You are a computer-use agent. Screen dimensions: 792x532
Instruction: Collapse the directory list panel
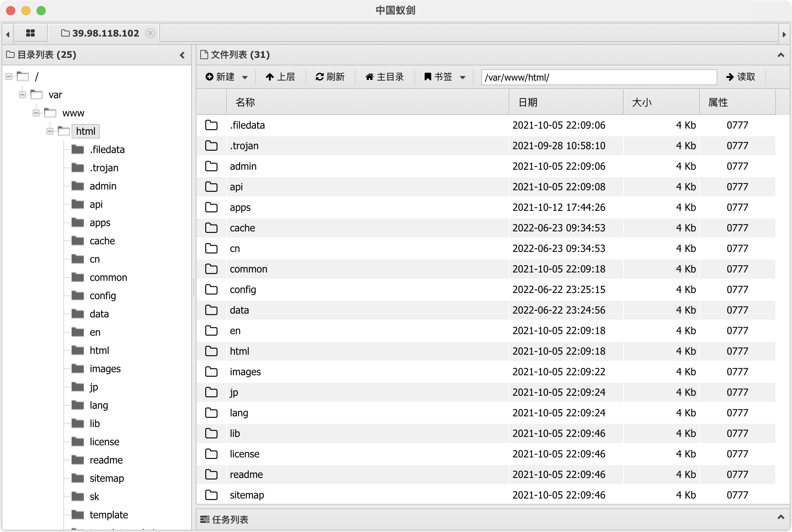tap(182, 55)
